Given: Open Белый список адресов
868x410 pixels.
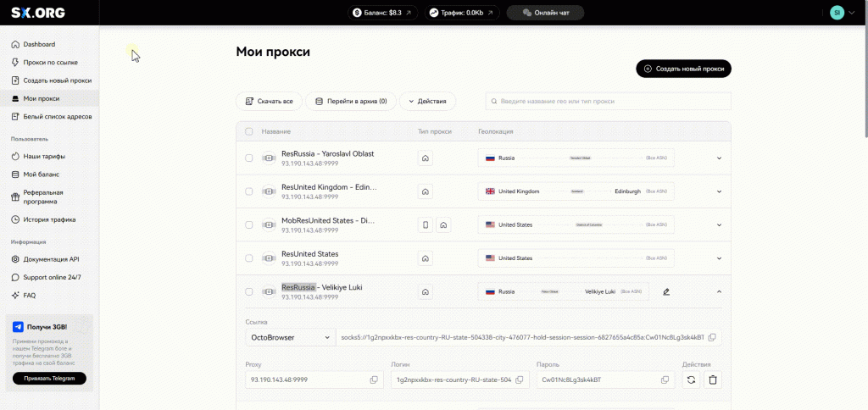Looking at the screenshot, I should point(51,117).
